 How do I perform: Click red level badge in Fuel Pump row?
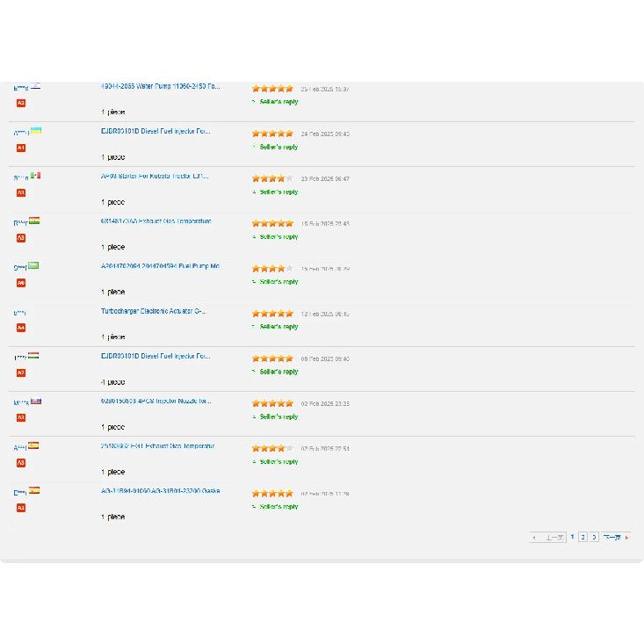click(21, 283)
